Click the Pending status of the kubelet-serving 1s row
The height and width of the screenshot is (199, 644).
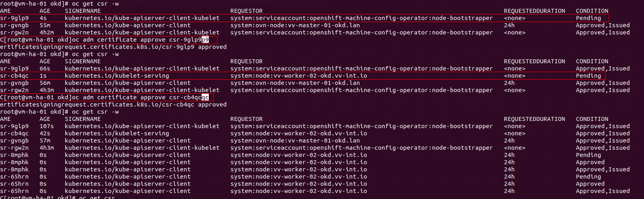click(x=588, y=76)
